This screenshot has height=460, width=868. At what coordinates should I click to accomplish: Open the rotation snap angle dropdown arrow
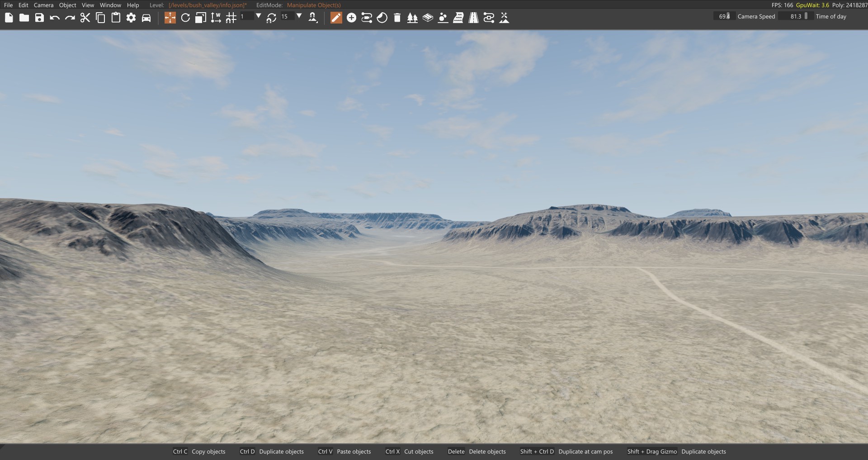click(299, 16)
